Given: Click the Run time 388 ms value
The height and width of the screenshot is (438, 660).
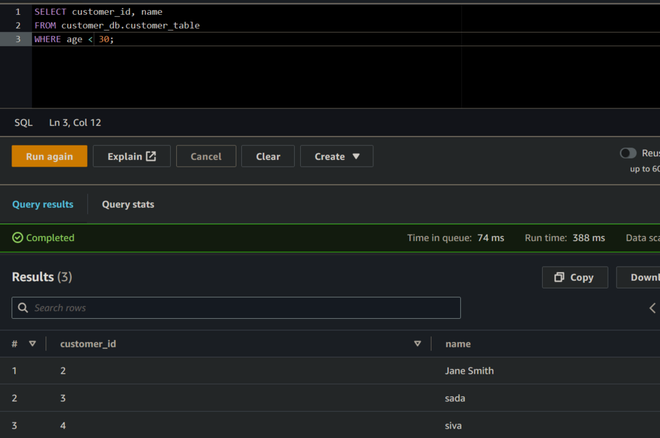Looking at the screenshot, I should 588,238.
